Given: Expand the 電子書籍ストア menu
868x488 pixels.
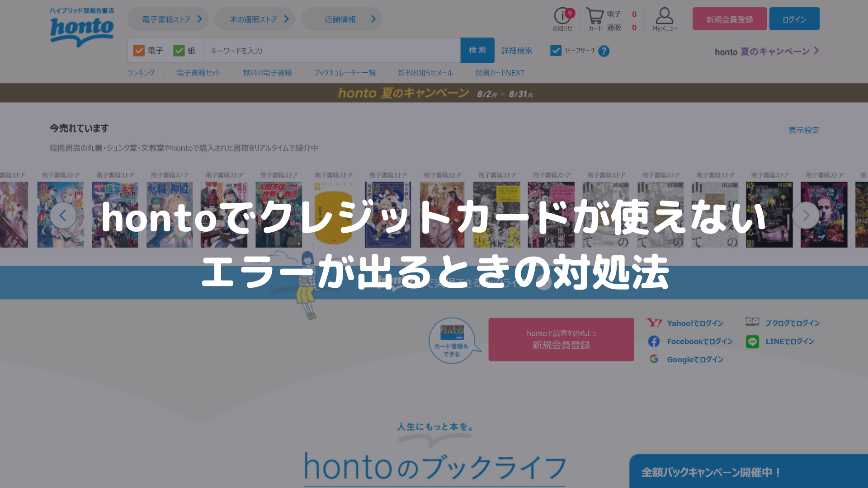Looking at the screenshot, I should [x=168, y=19].
